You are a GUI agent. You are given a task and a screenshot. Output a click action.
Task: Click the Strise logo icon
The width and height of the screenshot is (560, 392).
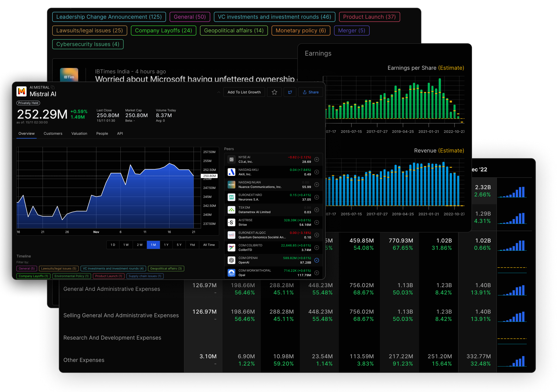(231, 222)
